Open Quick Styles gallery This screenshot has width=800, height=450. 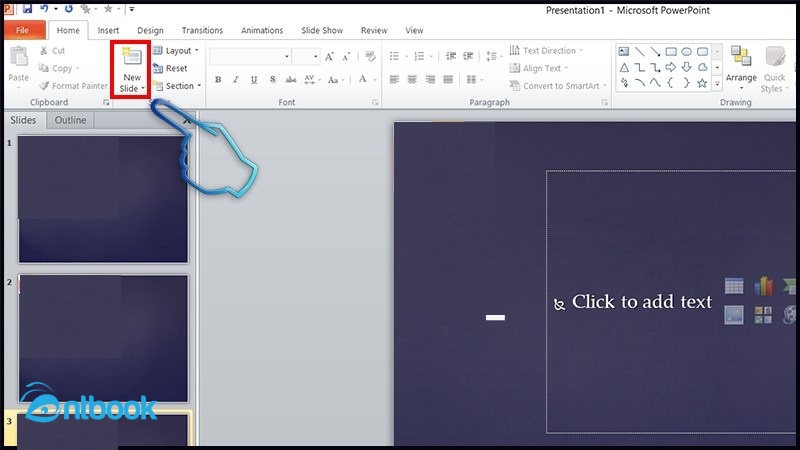775,68
